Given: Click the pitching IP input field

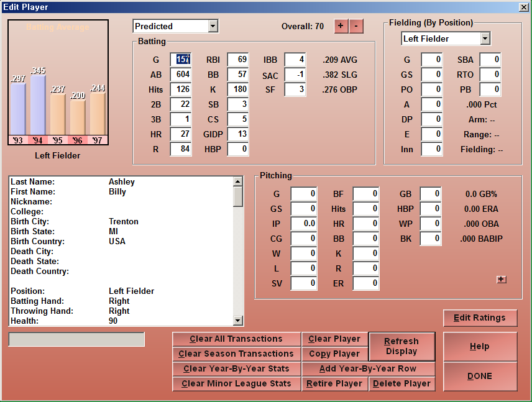Looking at the screenshot, I should [303, 224].
